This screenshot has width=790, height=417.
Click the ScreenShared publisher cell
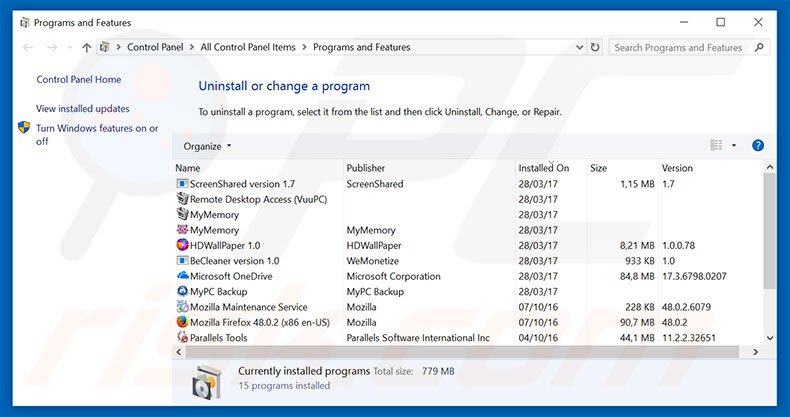coord(375,184)
